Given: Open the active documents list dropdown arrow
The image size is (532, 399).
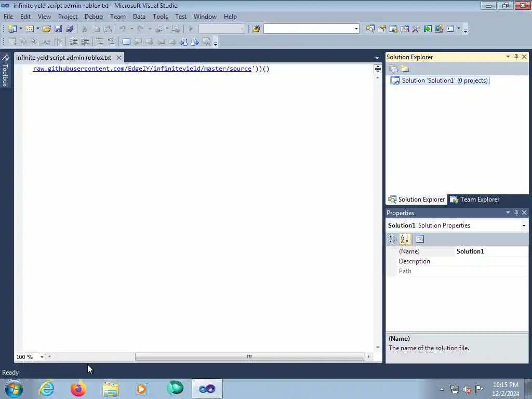Looking at the screenshot, I should [377, 58].
